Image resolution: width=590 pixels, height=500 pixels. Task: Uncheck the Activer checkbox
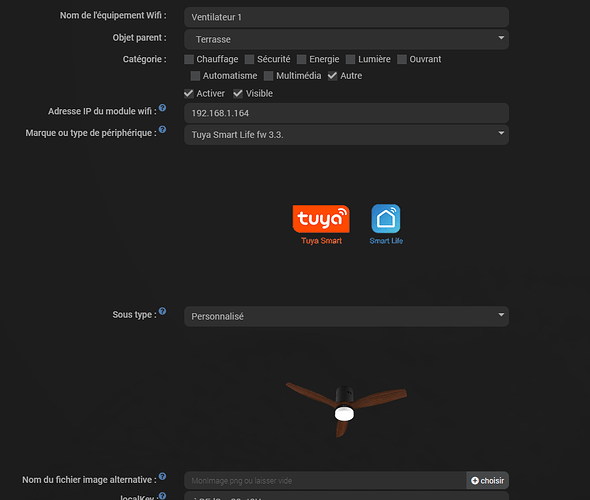point(189,94)
